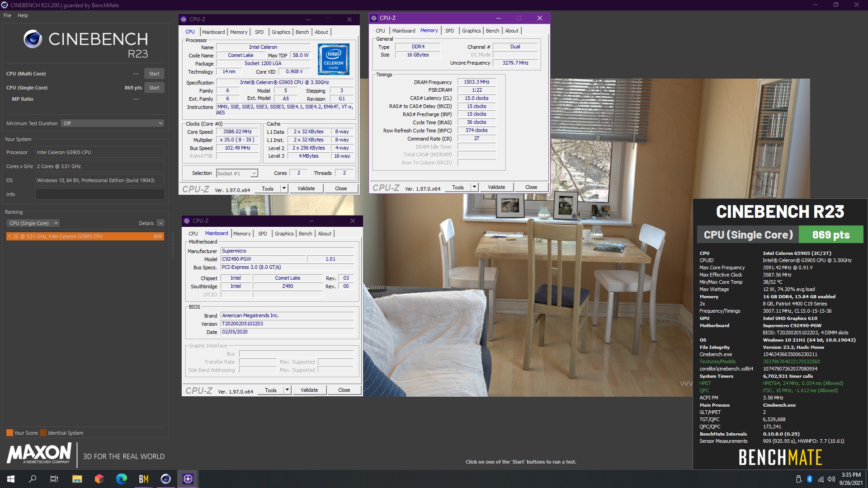Switch to Cinebench taskbar icon

point(165,479)
